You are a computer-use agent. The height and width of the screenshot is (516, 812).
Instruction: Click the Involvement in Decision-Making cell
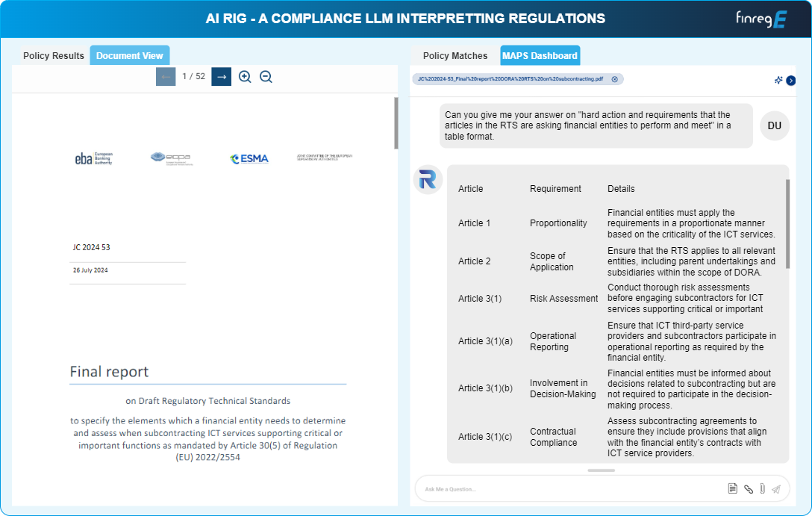click(x=563, y=388)
